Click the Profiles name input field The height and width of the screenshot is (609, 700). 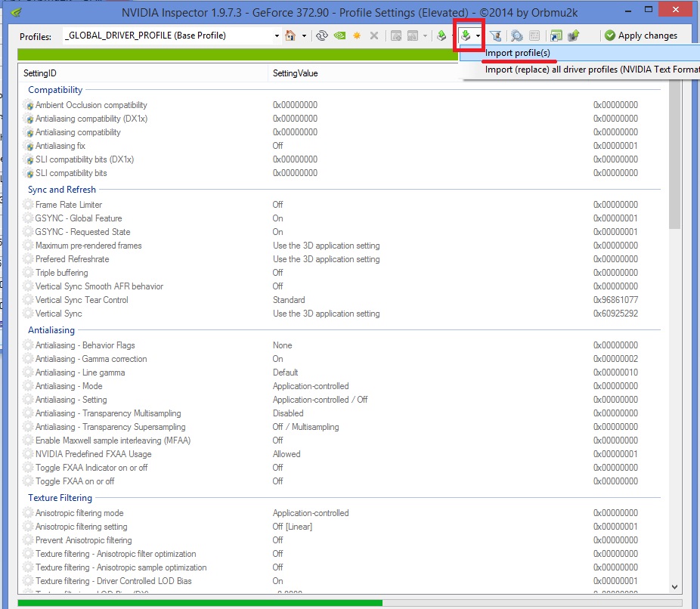168,36
